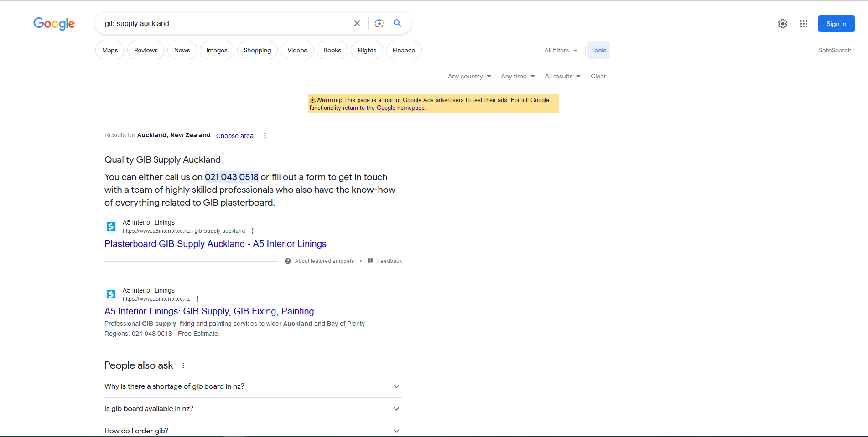Click the Auckland, New Zealand location text
Viewport: 868px width, 437px height.
pyautogui.click(x=174, y=135)
